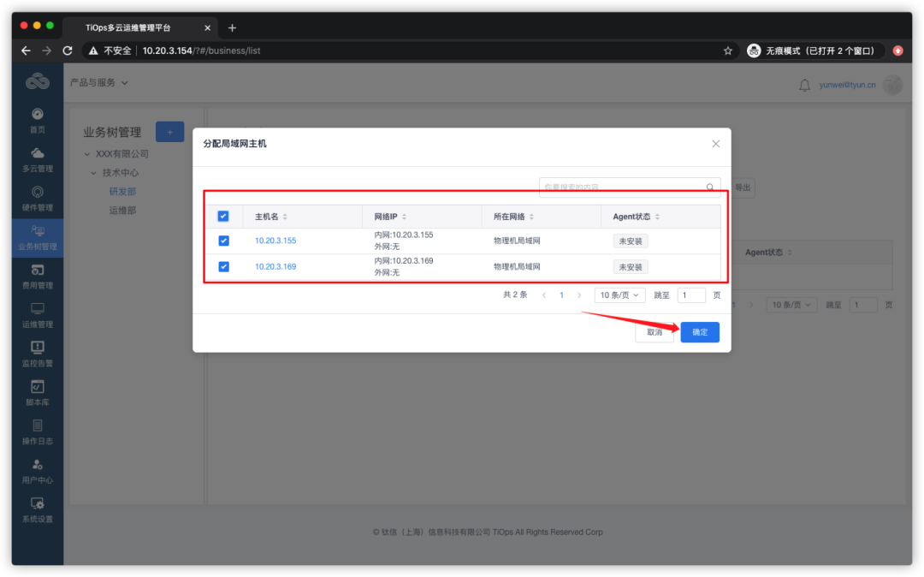Open the 监控告警 monitoring alerts section
The height and width of the screenshot is (577, 924).
pyautogui.click(x=37, y=353)
